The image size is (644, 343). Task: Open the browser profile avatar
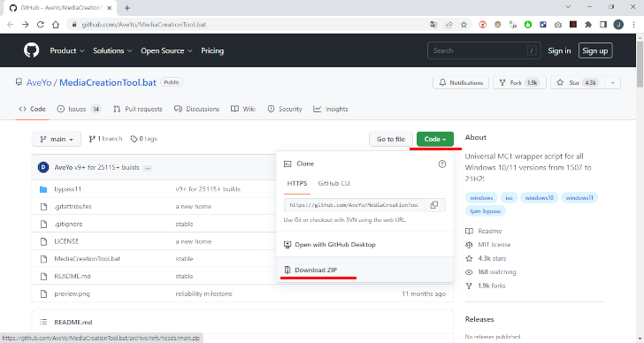(x=618, y=25)
